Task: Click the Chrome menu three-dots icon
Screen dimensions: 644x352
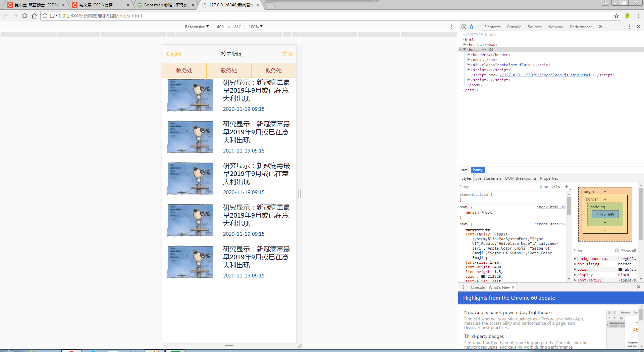Action: tap(638, 15)
